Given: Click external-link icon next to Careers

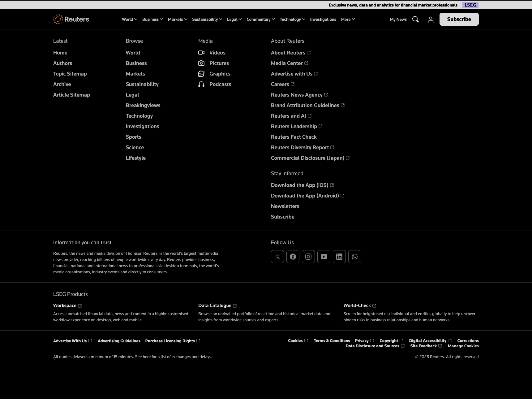Looking at the screenshot, I should pyautogui.click(x=293, y=84).
